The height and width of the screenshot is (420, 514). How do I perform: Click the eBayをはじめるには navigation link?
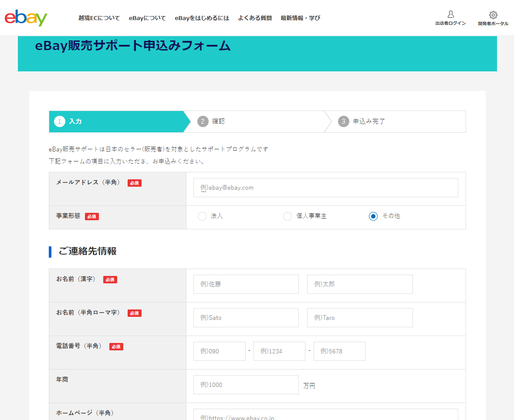202,18
